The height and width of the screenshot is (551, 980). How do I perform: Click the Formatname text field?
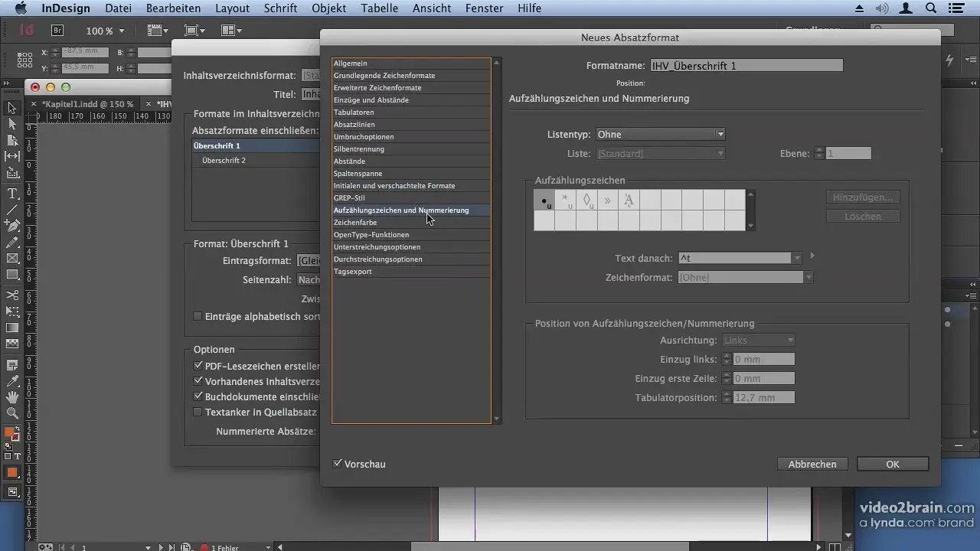[x=746, y=66]
